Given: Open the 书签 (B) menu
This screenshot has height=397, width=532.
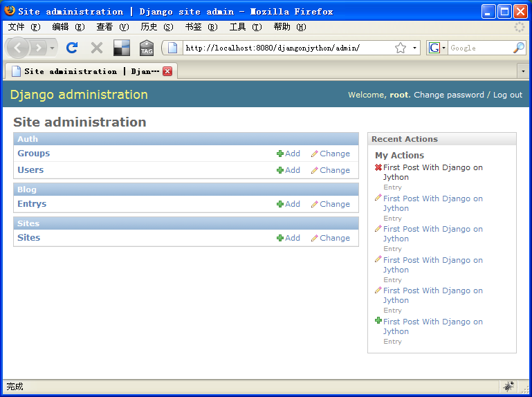Looking at the screenshot, I should click(201, 27).
